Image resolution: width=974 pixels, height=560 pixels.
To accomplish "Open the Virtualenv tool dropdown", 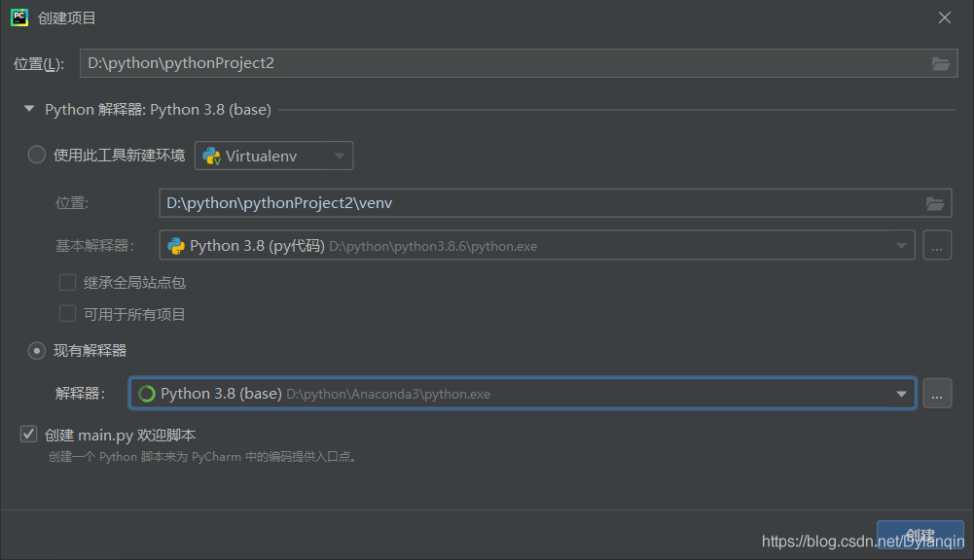I will tap(274, 156).
